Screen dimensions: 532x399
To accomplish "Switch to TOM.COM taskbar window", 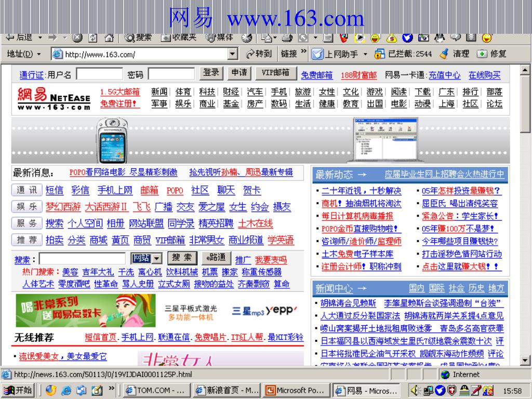I will point(156,391).
